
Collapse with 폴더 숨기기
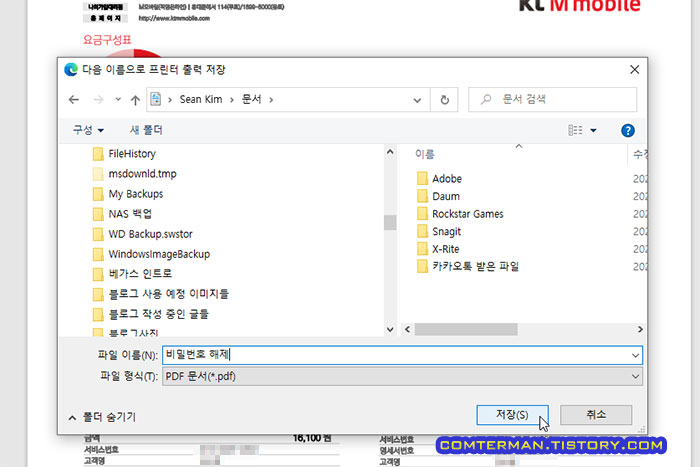(x=102, y=417)
